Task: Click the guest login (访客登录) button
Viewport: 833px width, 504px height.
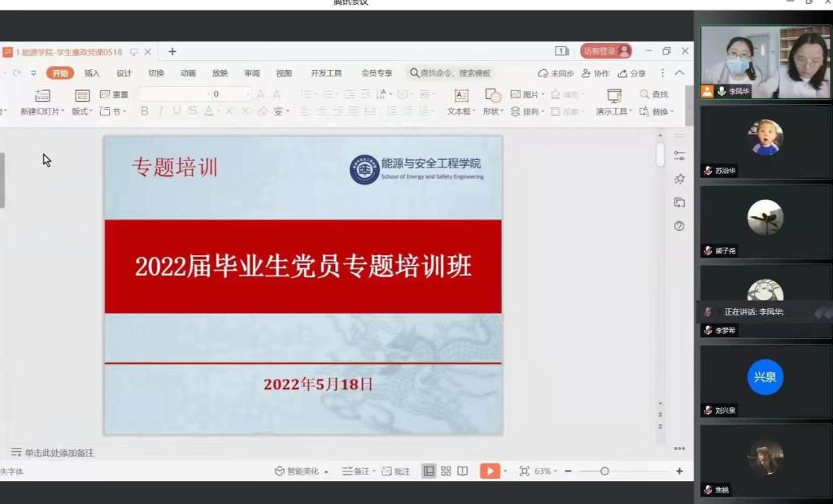Action: tap(605, 51)
